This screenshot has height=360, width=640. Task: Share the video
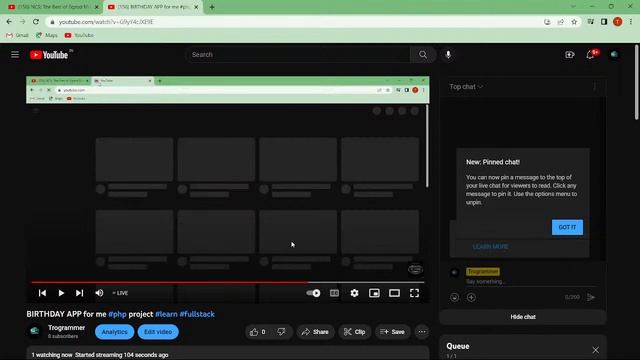click(315, 332)
